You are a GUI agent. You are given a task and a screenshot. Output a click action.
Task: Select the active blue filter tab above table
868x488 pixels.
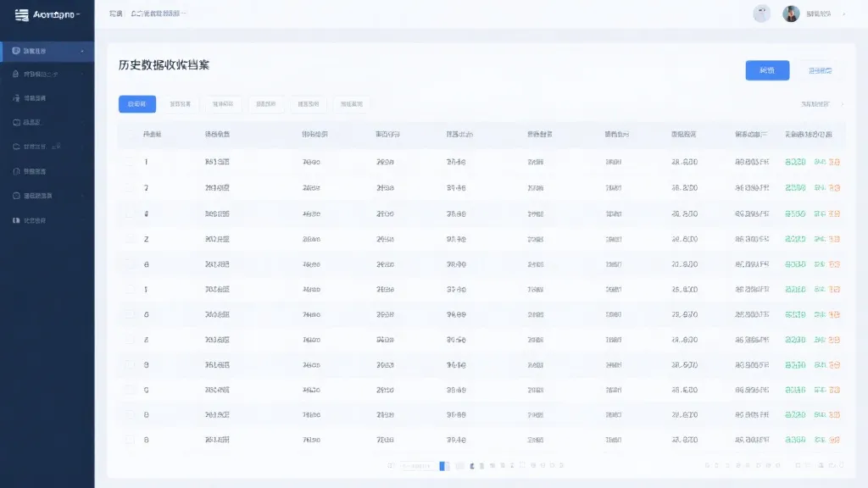pos(136,104)
